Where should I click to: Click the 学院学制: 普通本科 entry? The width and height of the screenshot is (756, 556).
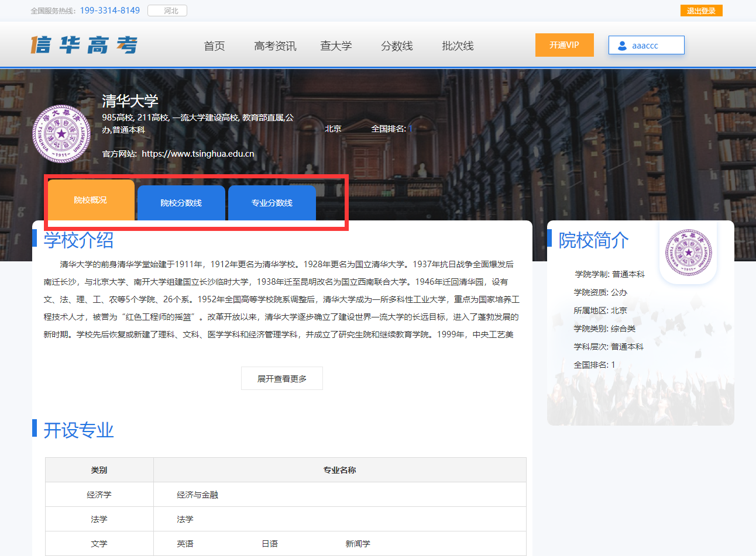[610, 274]
